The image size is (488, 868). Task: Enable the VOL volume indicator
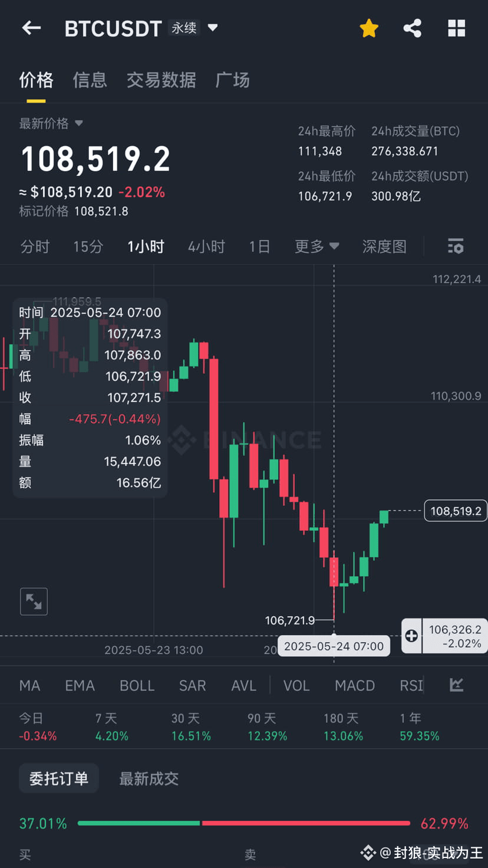(296, 685)
